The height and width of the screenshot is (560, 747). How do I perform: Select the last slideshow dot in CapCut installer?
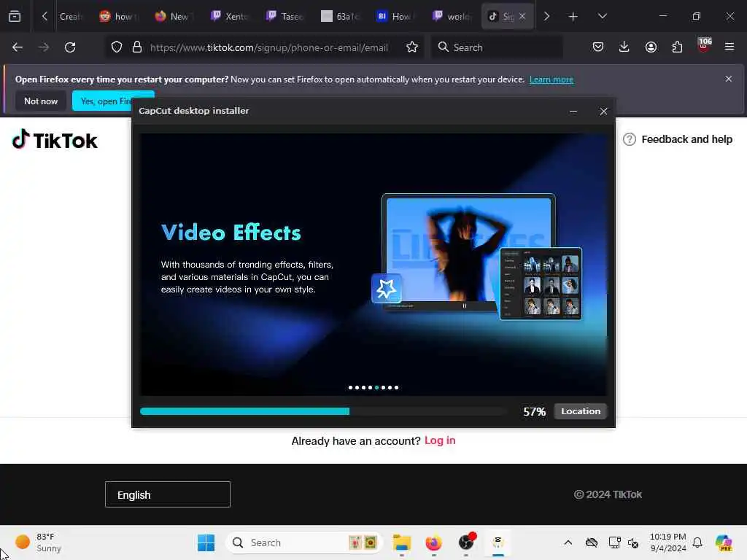(x=396, y=388)
